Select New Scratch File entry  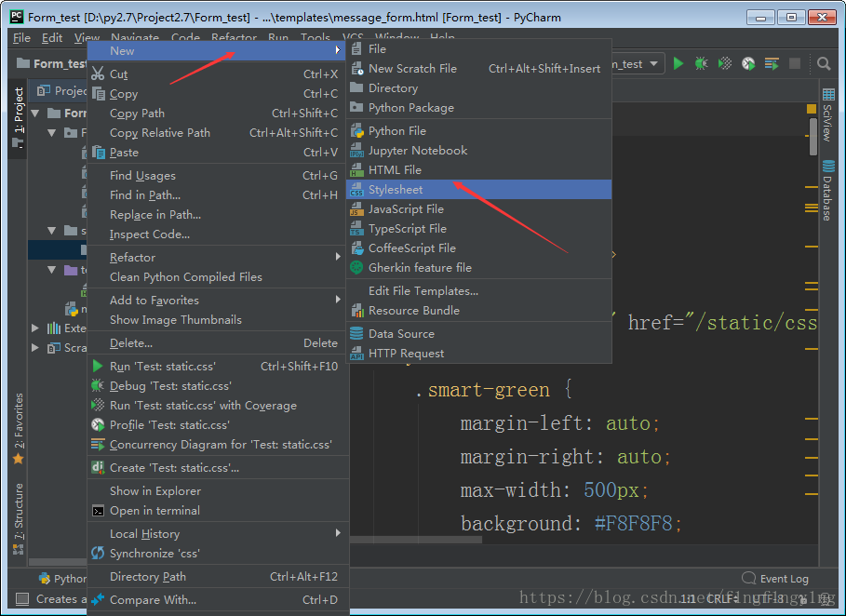[478, 69]
